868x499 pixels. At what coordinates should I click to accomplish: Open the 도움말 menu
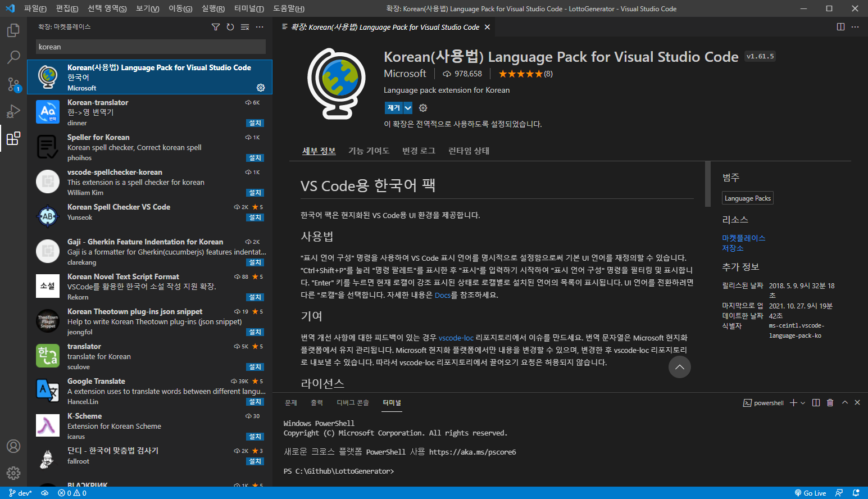tap(288, 8)
